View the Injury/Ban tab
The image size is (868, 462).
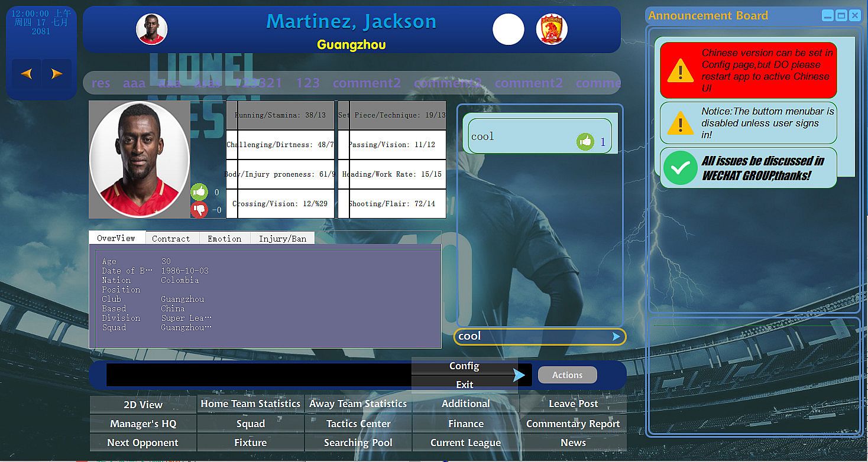283,239
